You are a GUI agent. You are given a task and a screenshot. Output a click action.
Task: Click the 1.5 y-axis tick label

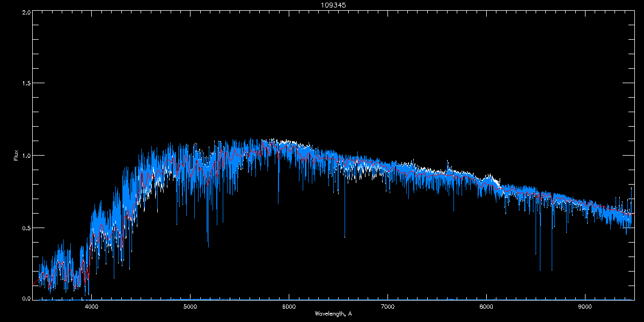coord(26,84)
